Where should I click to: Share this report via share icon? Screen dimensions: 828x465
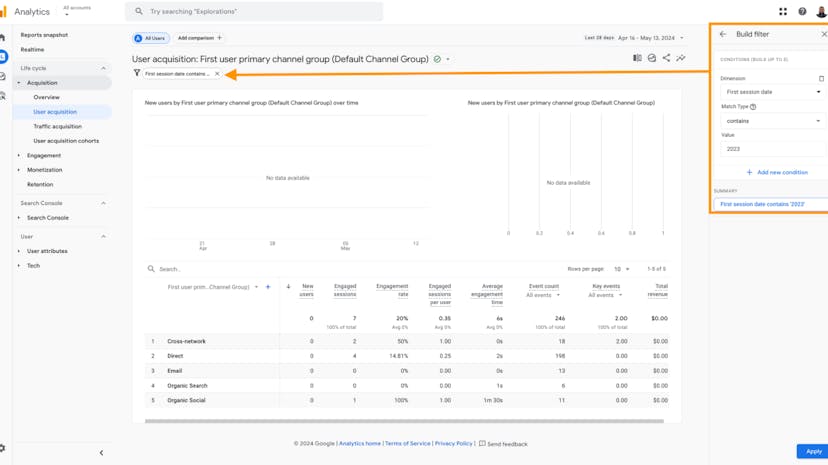click(666, 58)
